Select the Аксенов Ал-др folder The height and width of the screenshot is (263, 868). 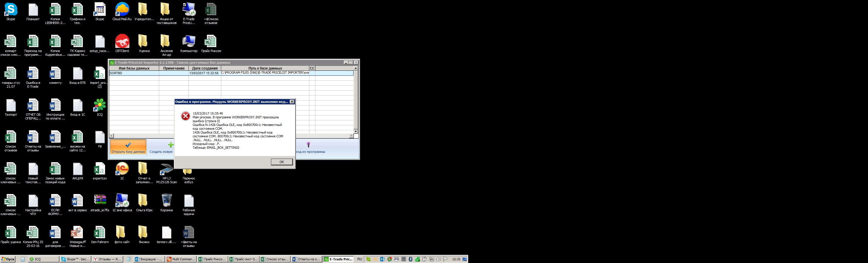(167, 46)
